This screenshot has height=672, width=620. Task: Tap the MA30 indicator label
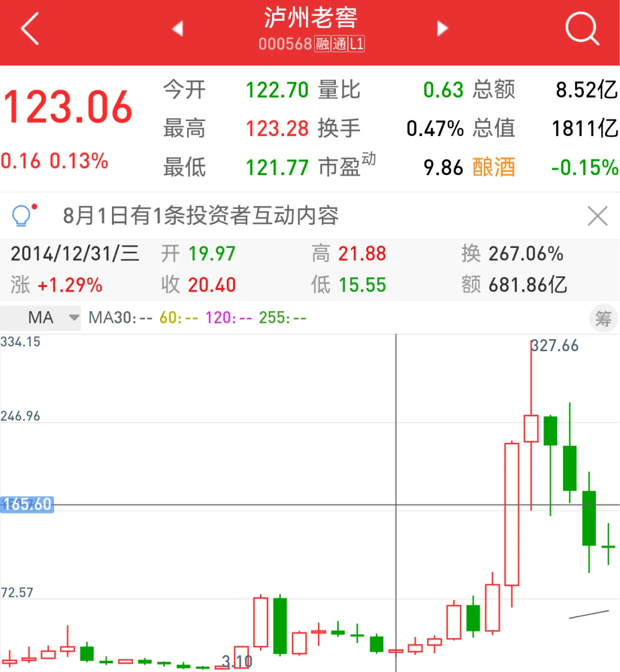click(x=120, y=318)
